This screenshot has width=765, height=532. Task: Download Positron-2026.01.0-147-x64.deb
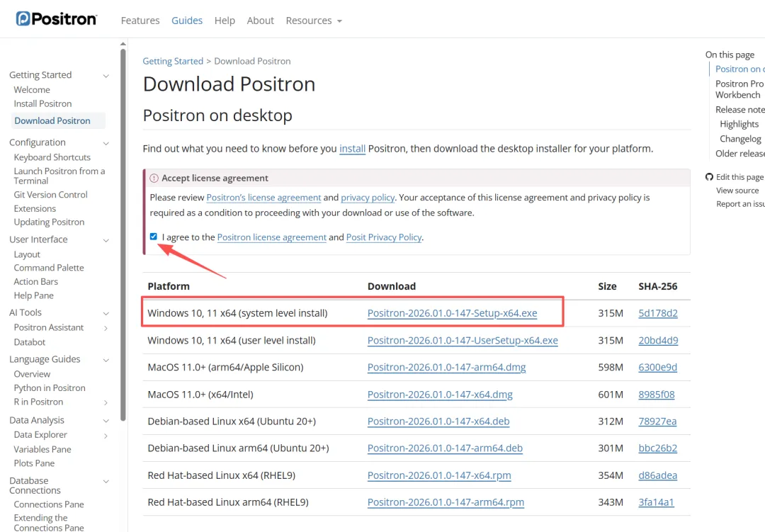(438, 421)
